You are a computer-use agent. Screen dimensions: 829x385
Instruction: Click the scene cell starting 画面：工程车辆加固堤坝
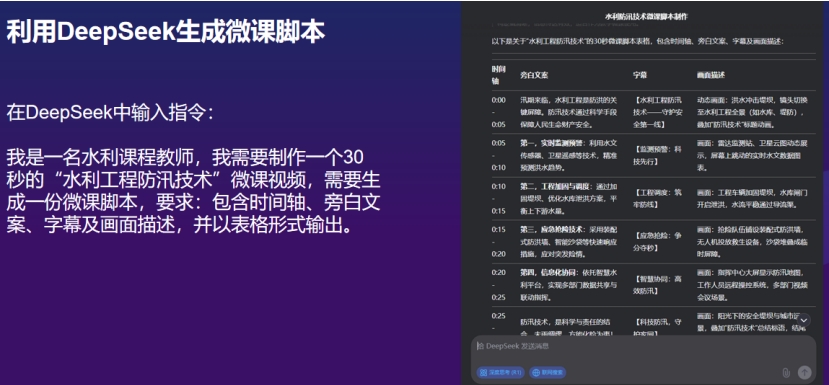(752, 198)
